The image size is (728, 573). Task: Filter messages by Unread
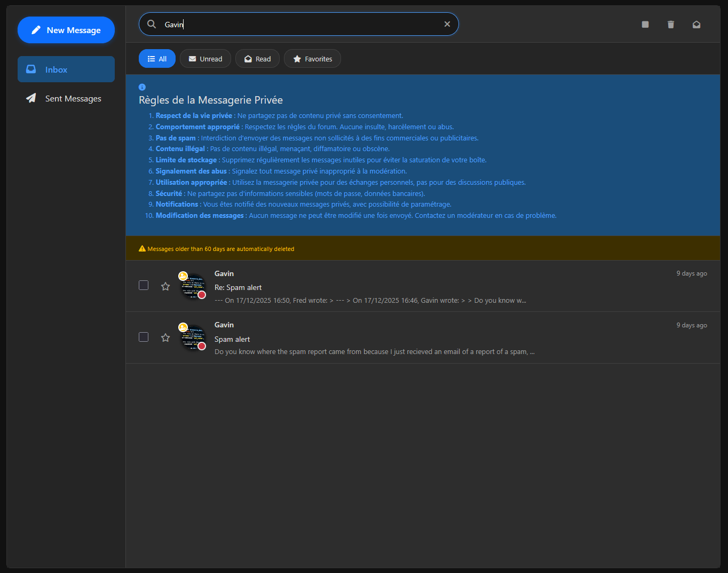(x=205, y=59)
